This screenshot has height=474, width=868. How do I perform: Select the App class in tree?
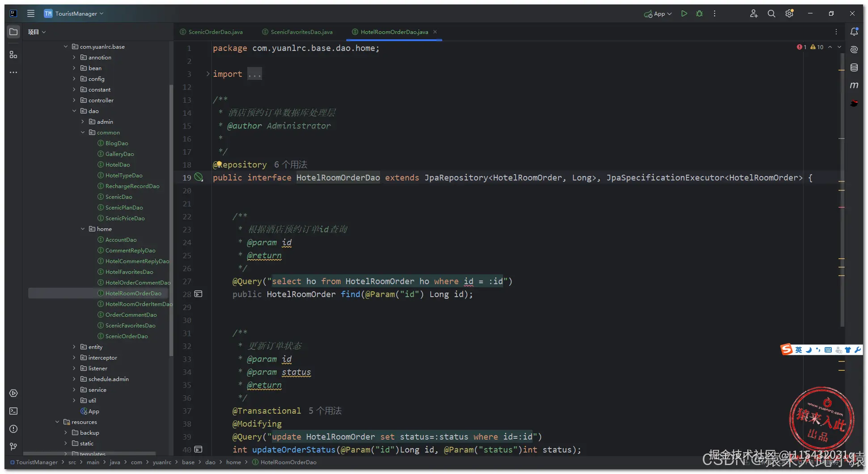(x=90, y=411)
